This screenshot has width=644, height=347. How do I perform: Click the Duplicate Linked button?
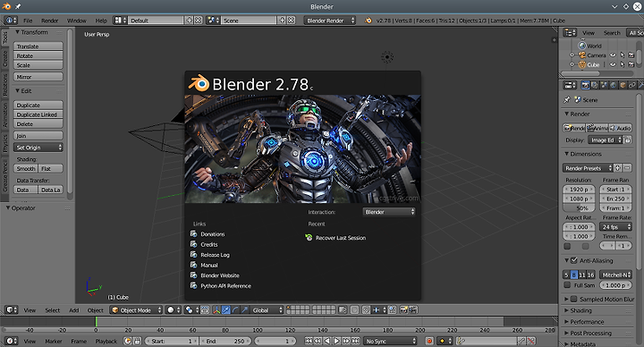pos(38,114)
